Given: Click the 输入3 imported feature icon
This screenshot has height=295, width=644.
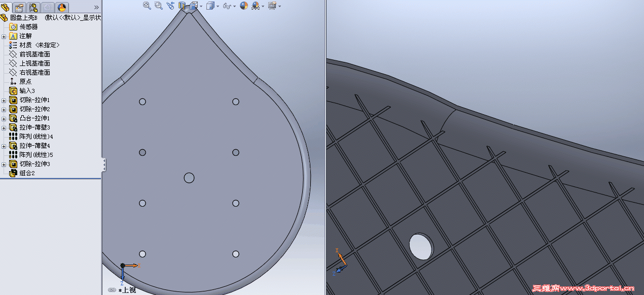Looking at the screenshot, I should 13,91.
